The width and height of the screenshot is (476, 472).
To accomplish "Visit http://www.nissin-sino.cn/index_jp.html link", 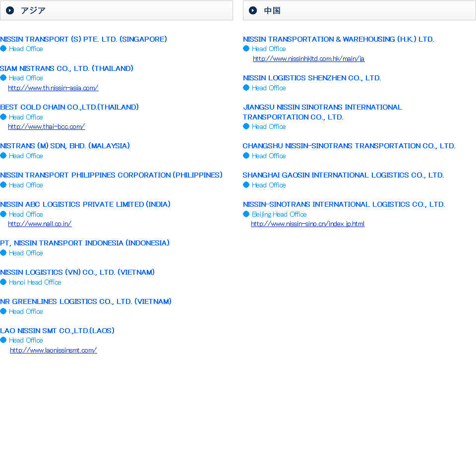I will point(308,224).
